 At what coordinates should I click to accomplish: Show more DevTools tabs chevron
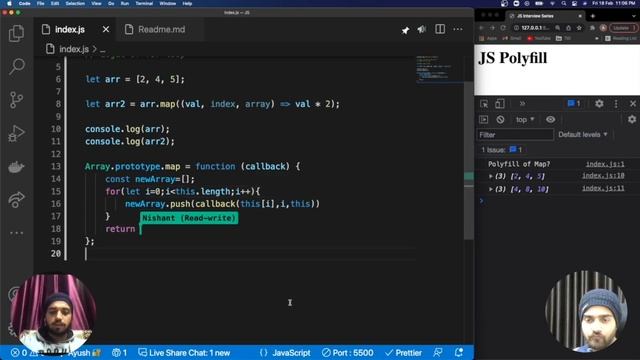click(x=522, y=104)
